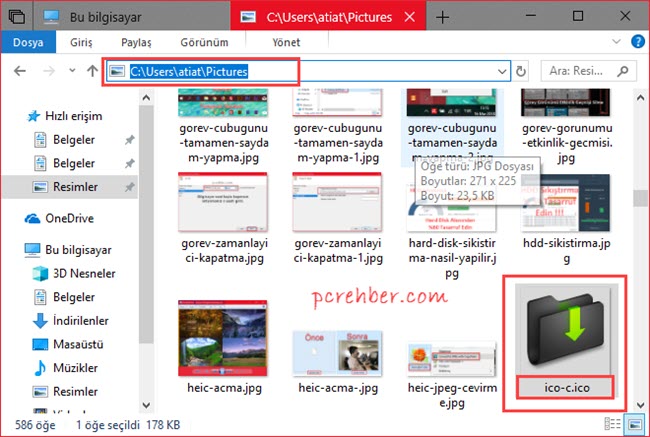Select Hızlı erişim in navigation pane

click(74, 116)
